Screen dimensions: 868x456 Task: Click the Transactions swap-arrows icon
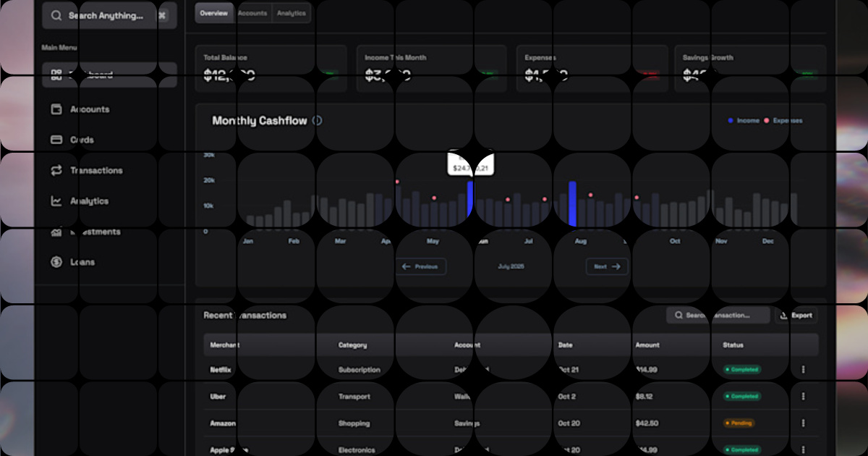(56, 171)
